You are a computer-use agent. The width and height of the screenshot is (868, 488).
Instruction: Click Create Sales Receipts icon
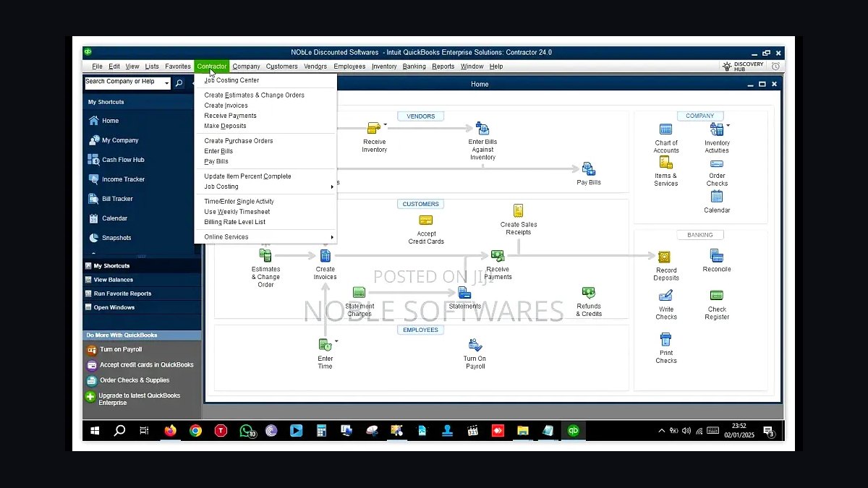pyautogui.click(x=518, y=210)
